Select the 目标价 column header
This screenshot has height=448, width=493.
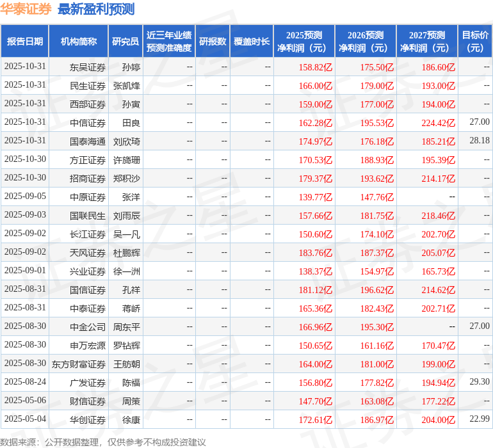(475, 42)
